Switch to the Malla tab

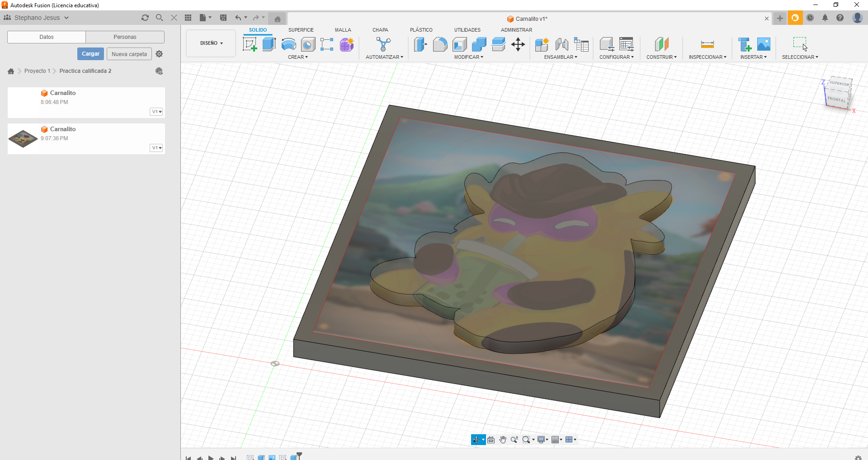coord(343,30)
